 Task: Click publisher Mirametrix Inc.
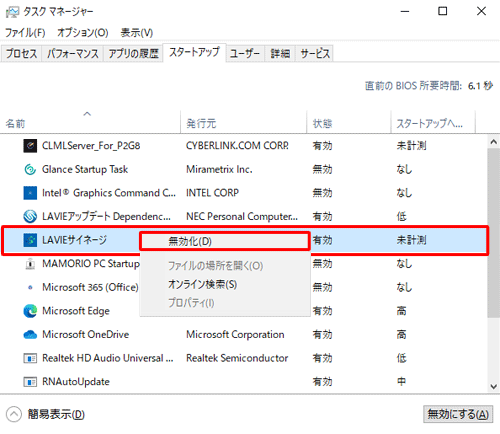219,169
